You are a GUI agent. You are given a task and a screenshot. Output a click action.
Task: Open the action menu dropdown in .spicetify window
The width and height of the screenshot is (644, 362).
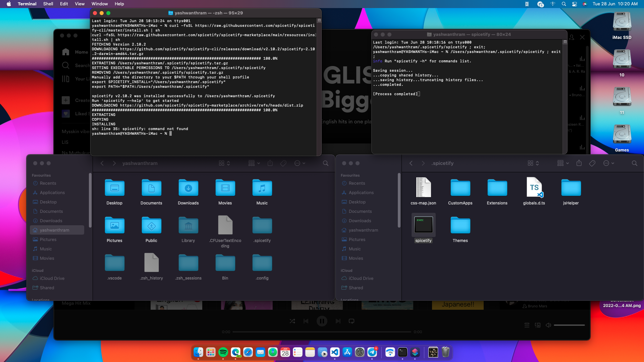pos(608,163)
